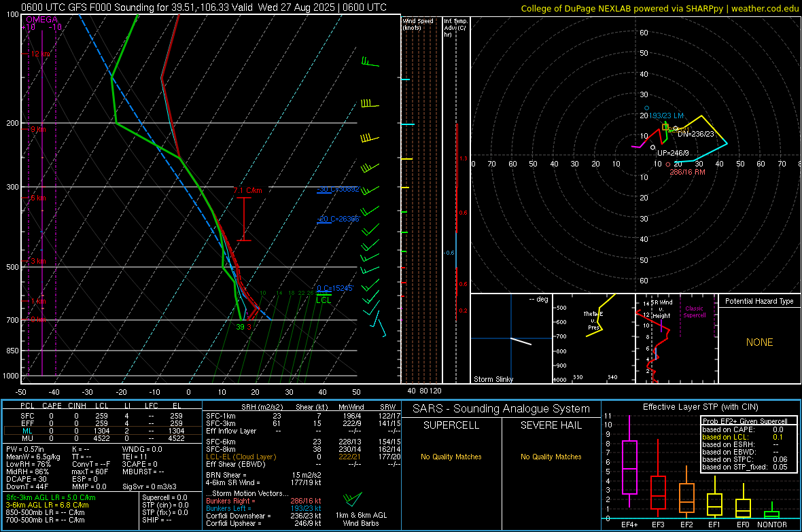Screen dimensions: 802x532
Task: Click the SFC-1km shear table row
Action: tap(303, 416)
